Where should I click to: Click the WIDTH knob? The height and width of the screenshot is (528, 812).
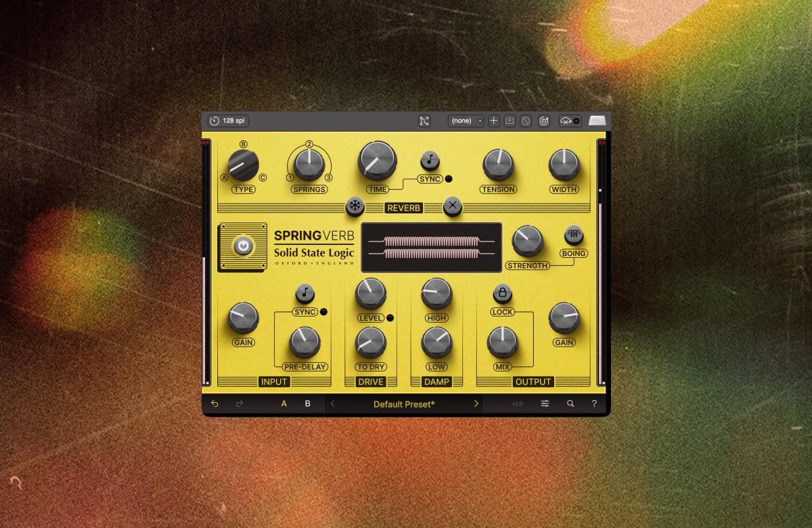tap(564, 165)
